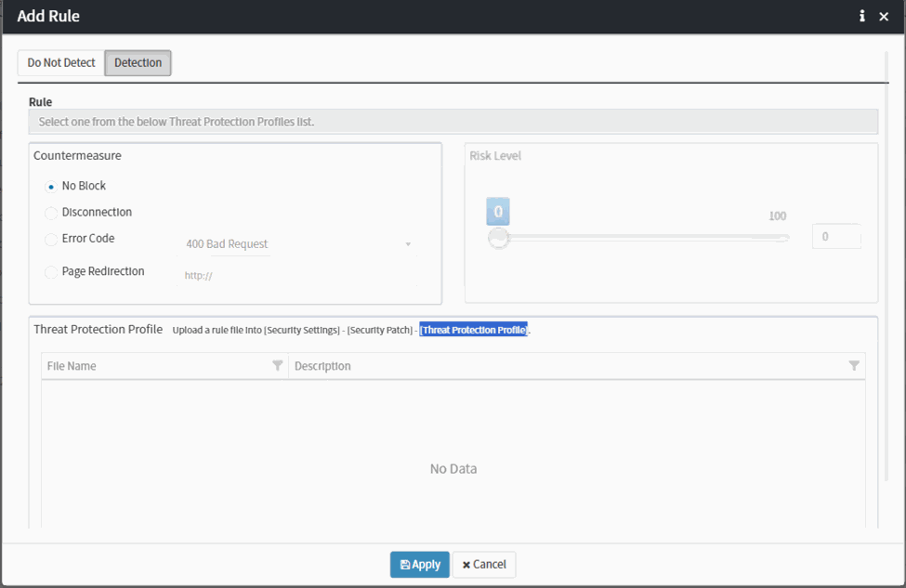906x588 pixels.
Task: Open the 400 Bad Request error code dropdown
Action: coord(298,244)
